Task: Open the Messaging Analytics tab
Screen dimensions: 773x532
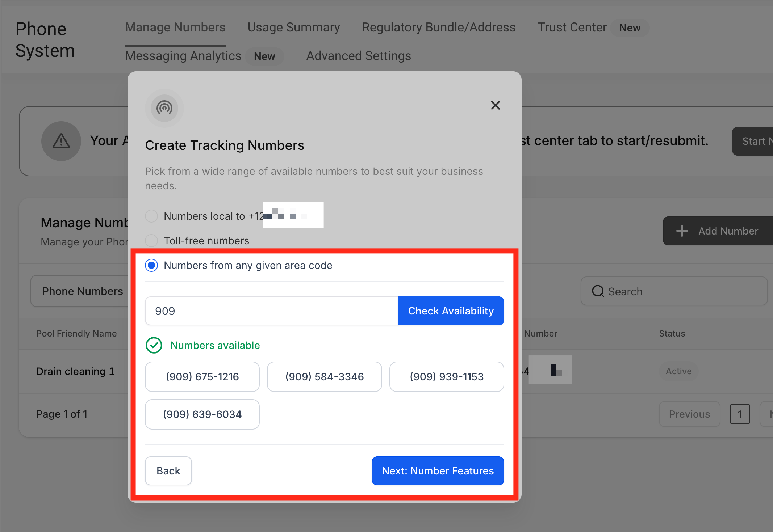Action: [183, 56]
